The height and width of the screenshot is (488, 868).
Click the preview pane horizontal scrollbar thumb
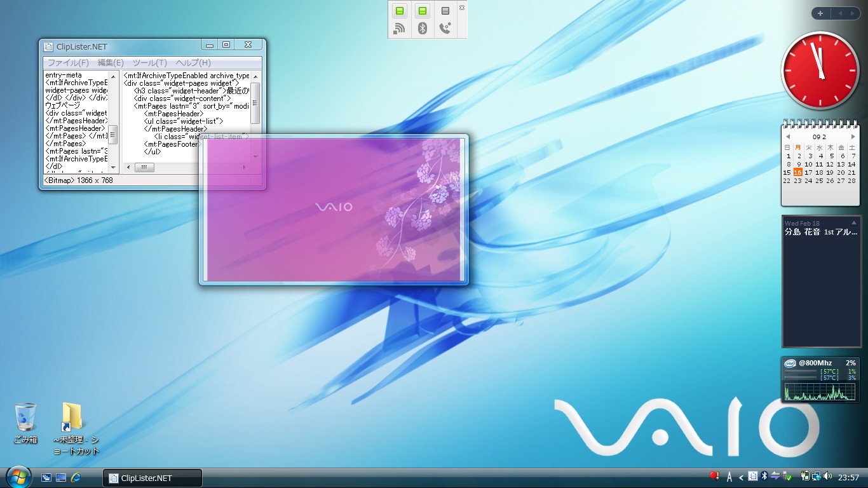pos(144,167)
